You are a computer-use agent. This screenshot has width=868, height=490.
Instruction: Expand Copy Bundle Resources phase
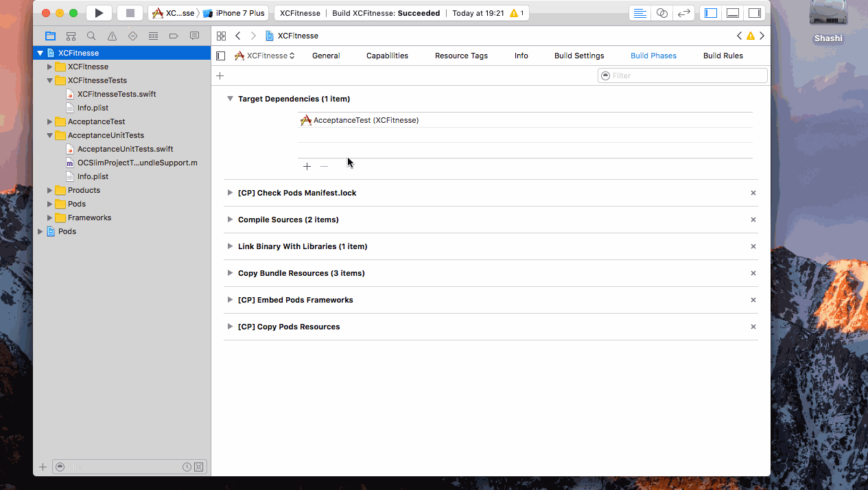231,273
